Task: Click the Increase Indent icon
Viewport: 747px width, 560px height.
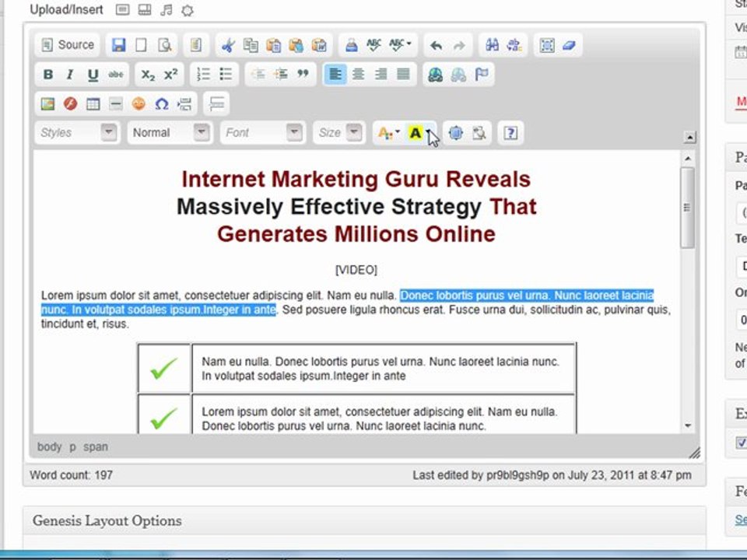Action: (281, 75)
